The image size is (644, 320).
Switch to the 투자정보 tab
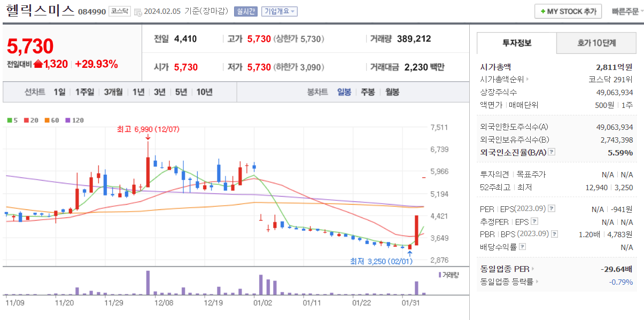pos(517,43)
